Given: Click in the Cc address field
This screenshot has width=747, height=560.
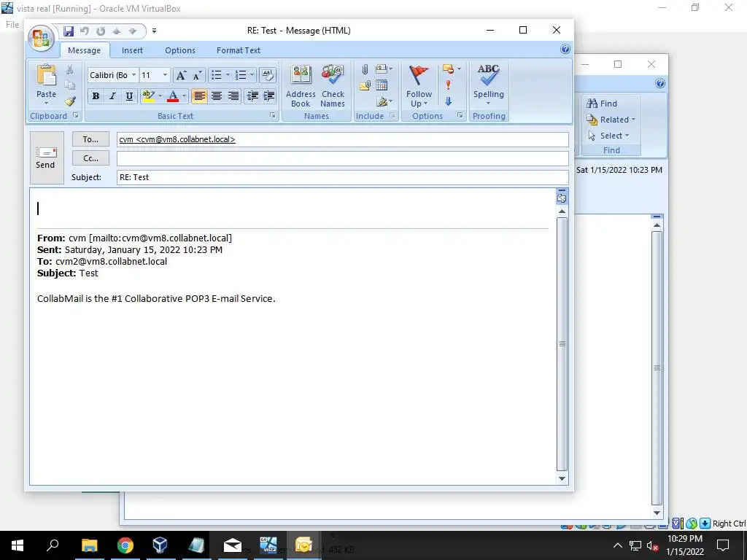Looking at the screenshot, I should 343,158.
